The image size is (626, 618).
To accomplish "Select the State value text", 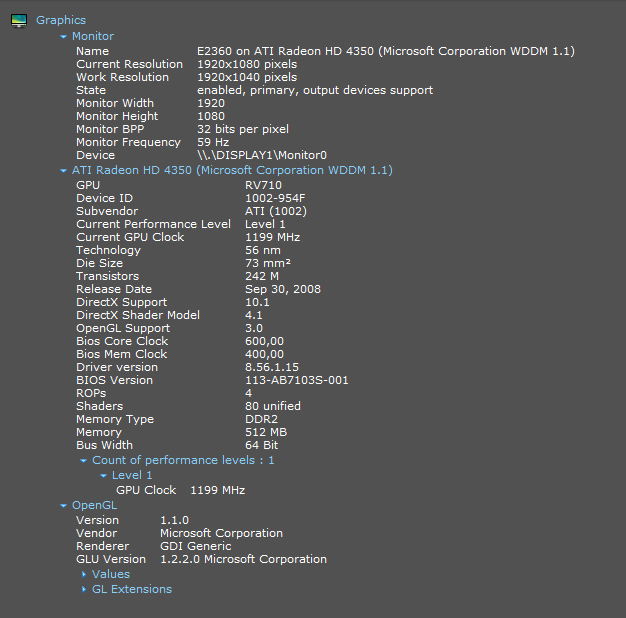I will tap(315, 90).
